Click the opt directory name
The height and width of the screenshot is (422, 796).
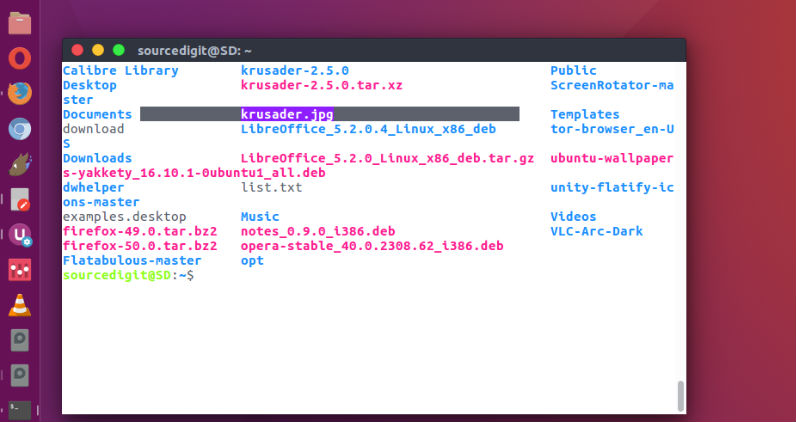coord(252,261)
